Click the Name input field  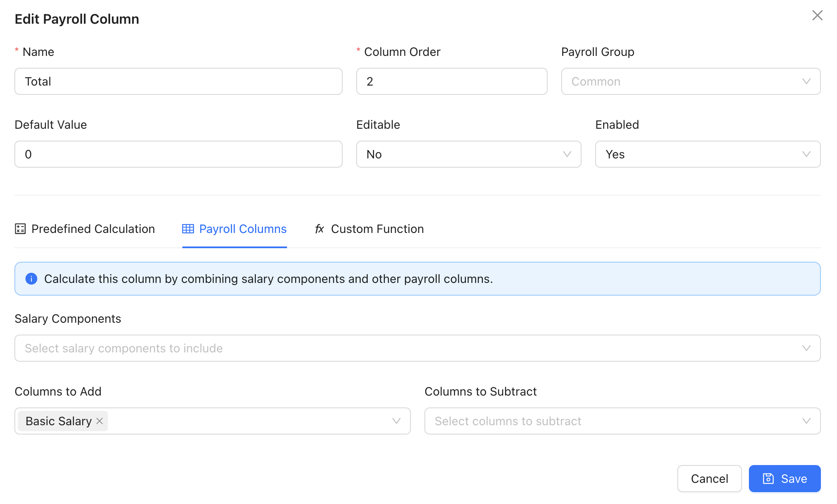[x=178, y=81]
